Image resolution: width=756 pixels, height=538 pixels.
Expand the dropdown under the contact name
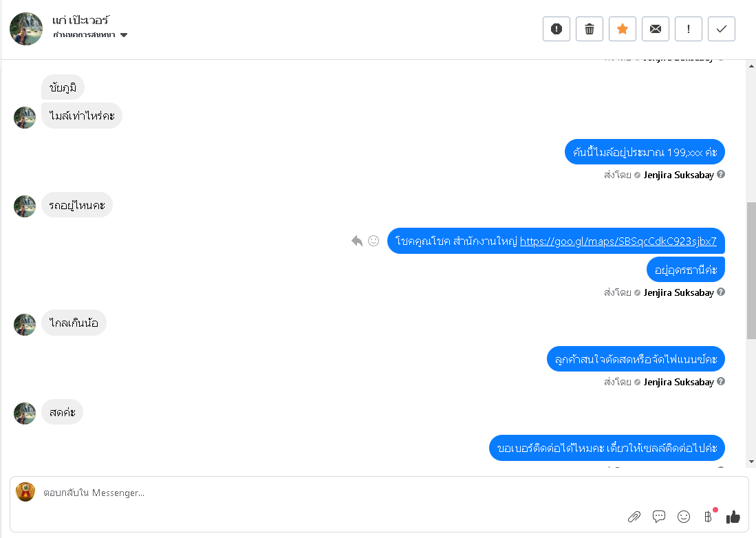(x=124, y=35)
